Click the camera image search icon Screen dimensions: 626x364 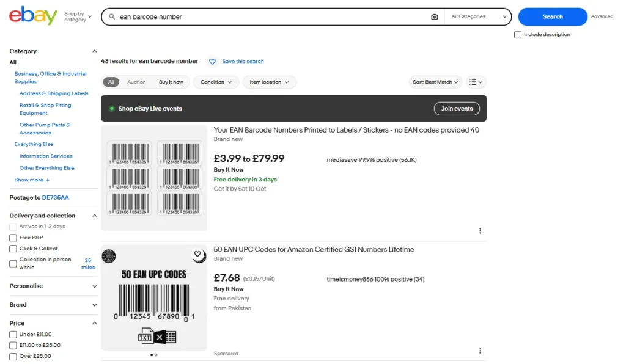(x=435, y=16)
